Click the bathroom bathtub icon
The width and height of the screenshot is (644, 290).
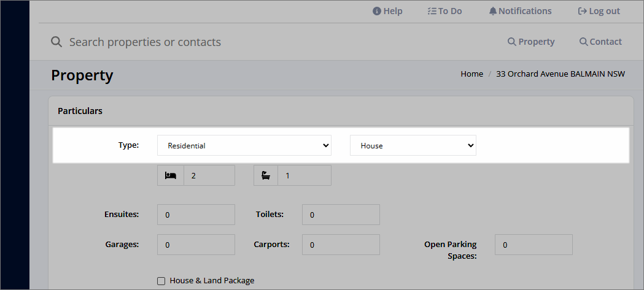(x=266, y=175)
